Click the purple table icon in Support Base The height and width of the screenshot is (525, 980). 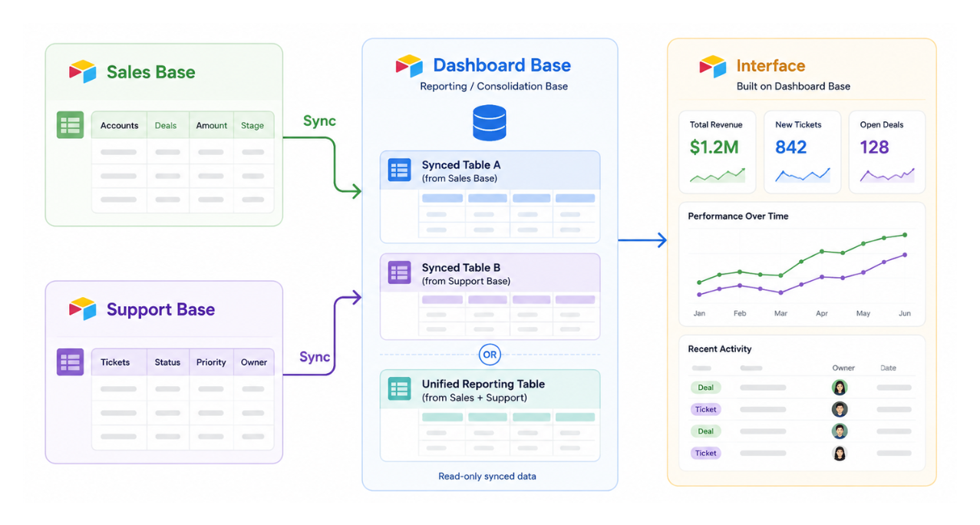pyautogui.click(x=70, y=362)
